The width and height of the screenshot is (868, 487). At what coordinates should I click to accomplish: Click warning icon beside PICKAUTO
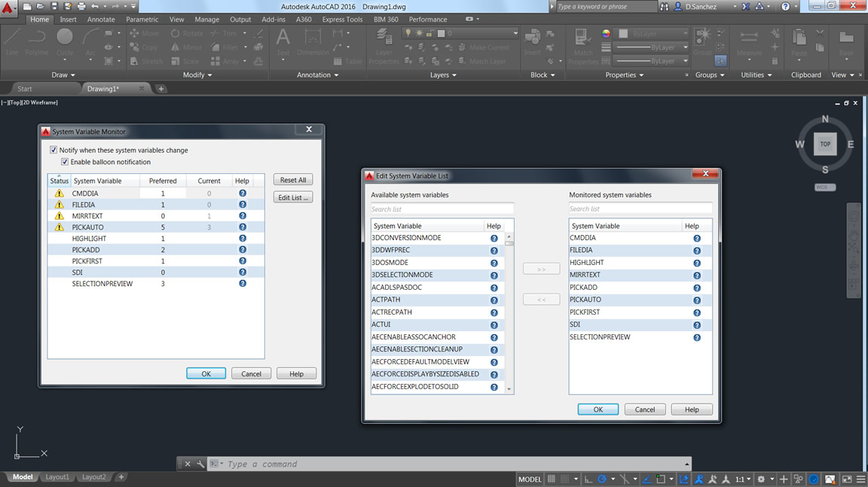pyautogui.click(x=59, y=227)
